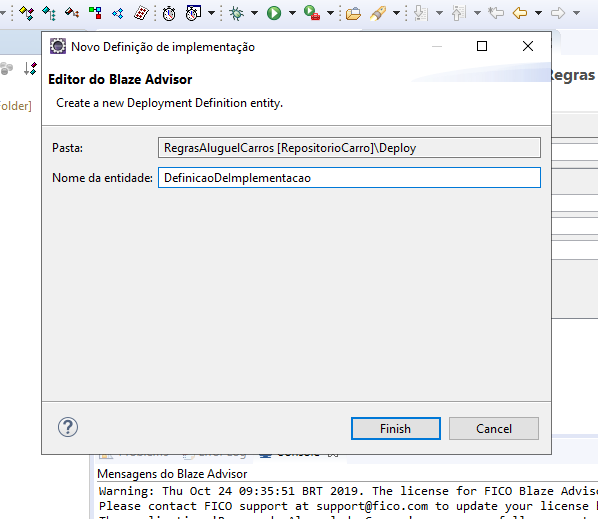Click Run External Tools toolbox icon
The height and width of the screenshot is (519, 598).
pos(312,13)
